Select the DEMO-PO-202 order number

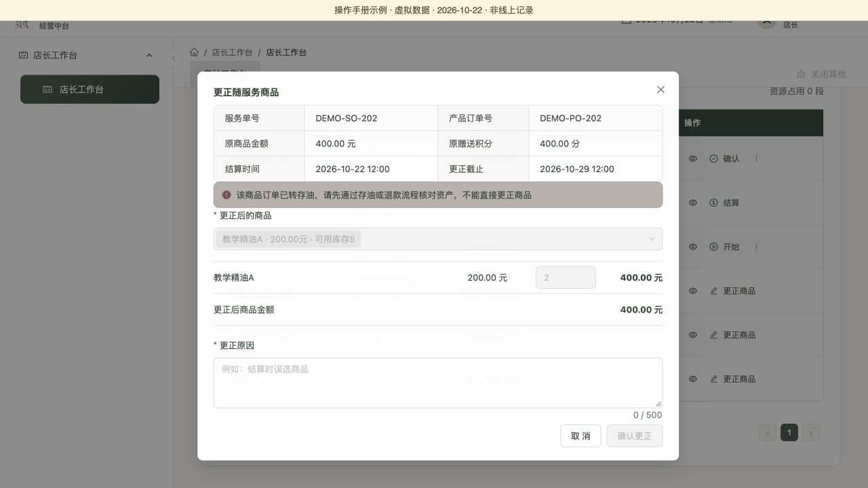(x=570, y=118)
